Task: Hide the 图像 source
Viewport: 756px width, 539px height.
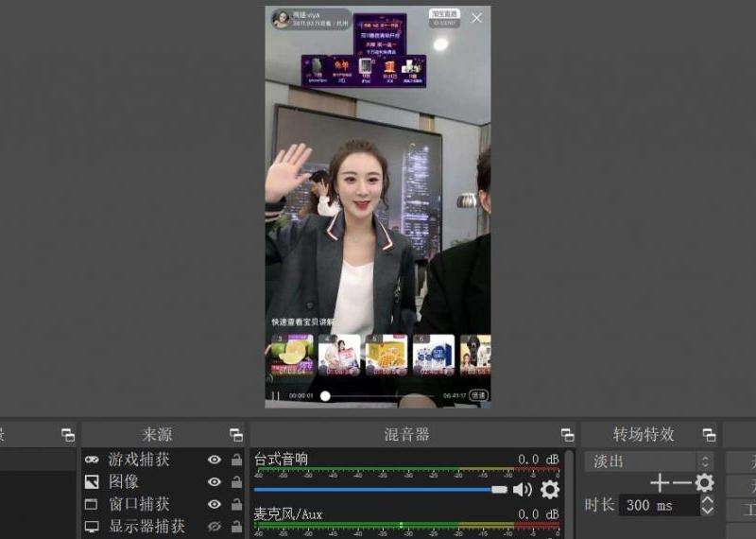Action: click(x=215, y=481)
